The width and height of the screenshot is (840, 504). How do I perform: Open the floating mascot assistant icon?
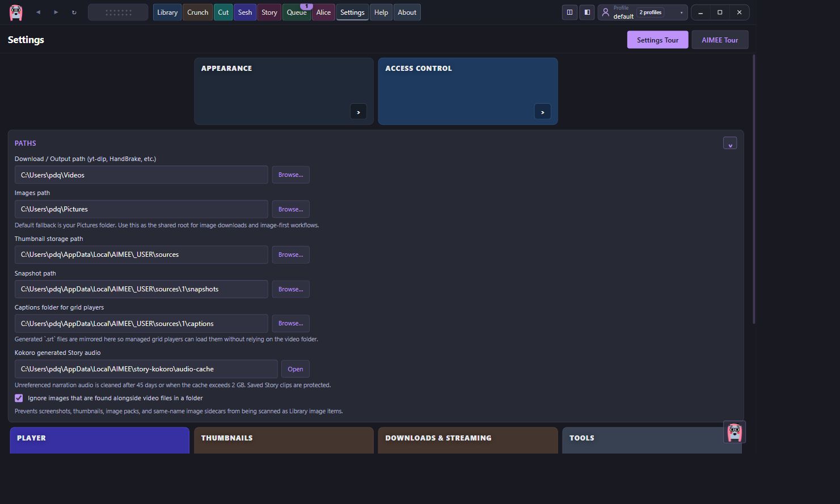735,432
